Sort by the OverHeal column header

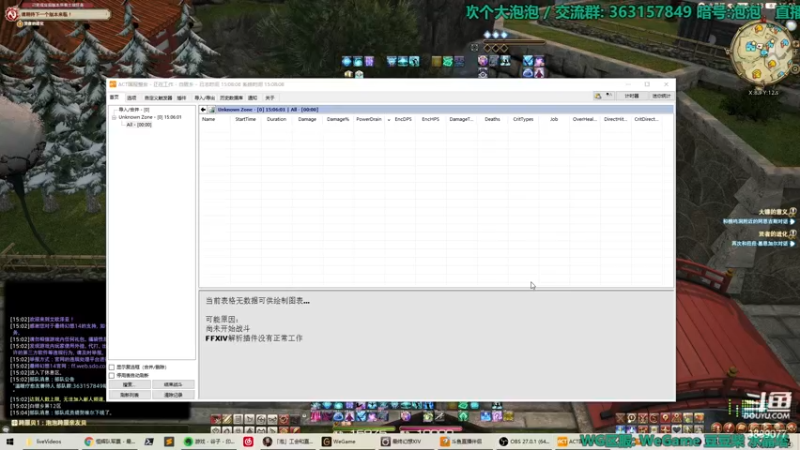(585, 119)
